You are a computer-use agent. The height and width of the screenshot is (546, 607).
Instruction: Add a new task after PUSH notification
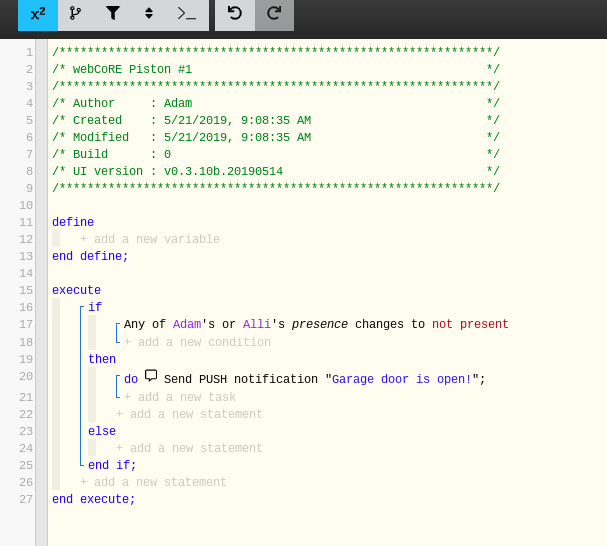(180, 397)
